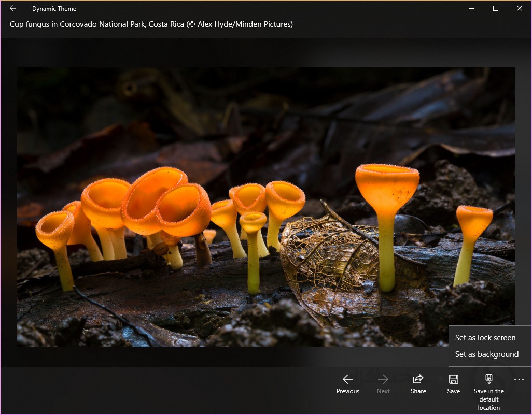Click the 'Save in the default location' label
The height and width of the screenshot is (415, 532).
pyautogui.click(x=488, y=399)
